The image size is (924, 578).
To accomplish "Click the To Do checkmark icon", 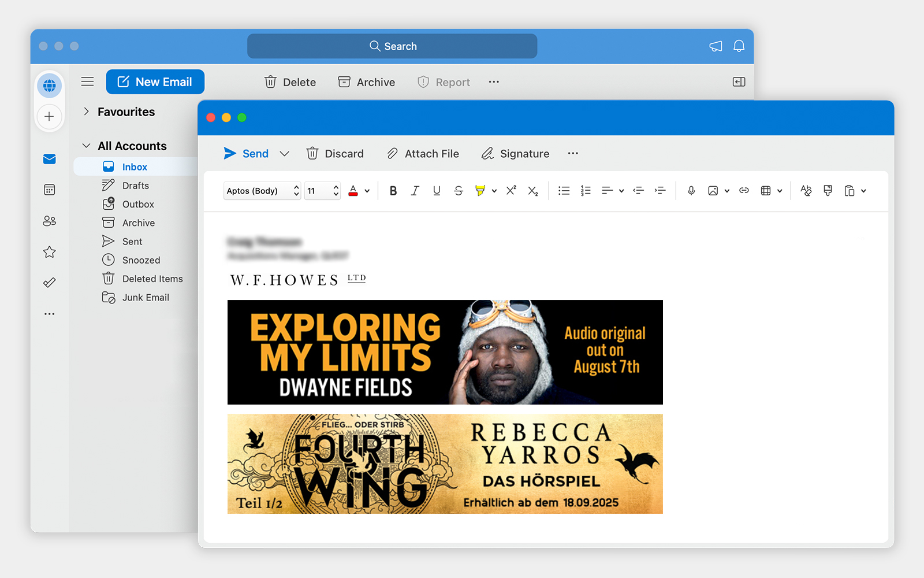I will tap(50, 282).
